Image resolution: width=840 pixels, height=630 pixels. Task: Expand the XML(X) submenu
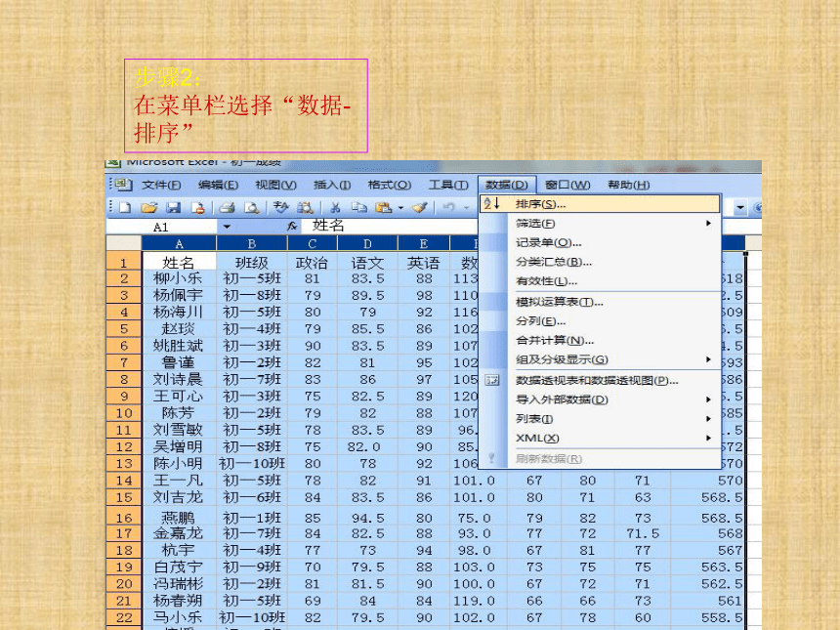[x=709, y=439]
